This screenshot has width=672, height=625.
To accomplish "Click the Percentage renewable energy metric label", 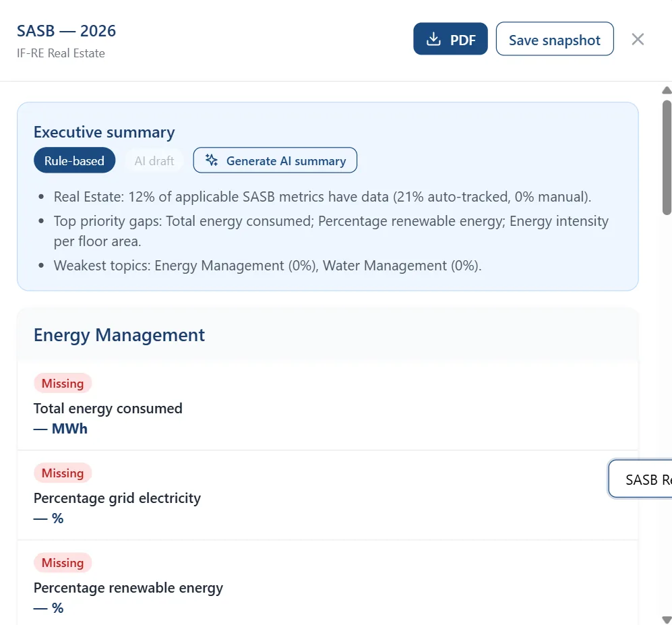I will tap(128, 588).
